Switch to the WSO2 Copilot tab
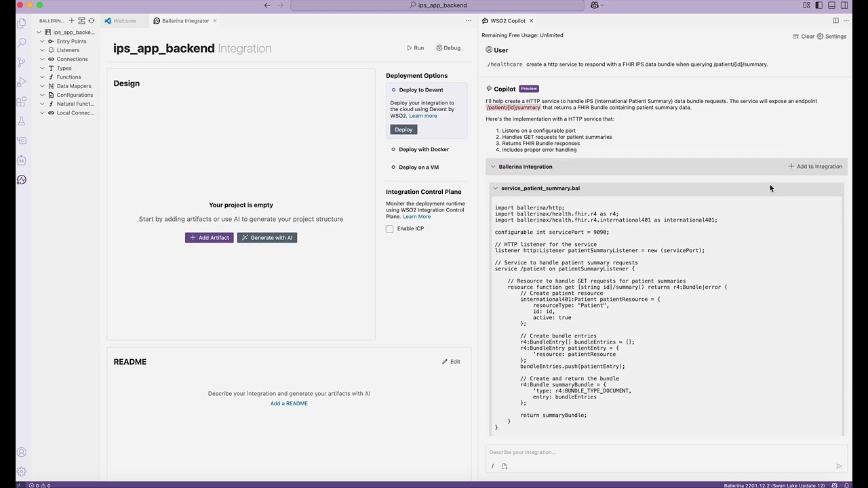This screenshot has height=488, width=868. click(x=508, y=21)
